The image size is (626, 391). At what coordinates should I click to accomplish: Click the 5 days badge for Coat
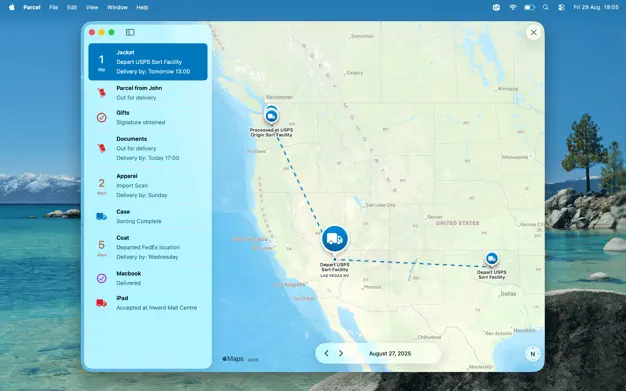(x=101, y=248)
